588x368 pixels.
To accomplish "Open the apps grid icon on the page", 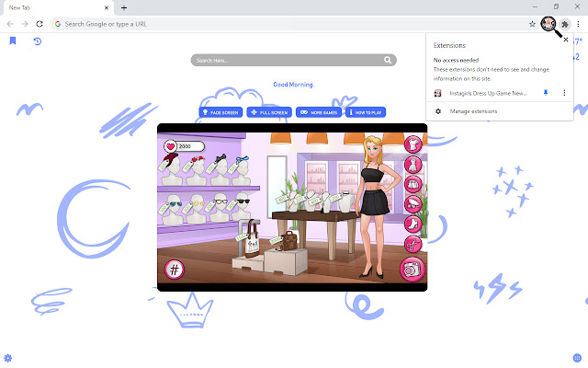I will click(577, 358).
